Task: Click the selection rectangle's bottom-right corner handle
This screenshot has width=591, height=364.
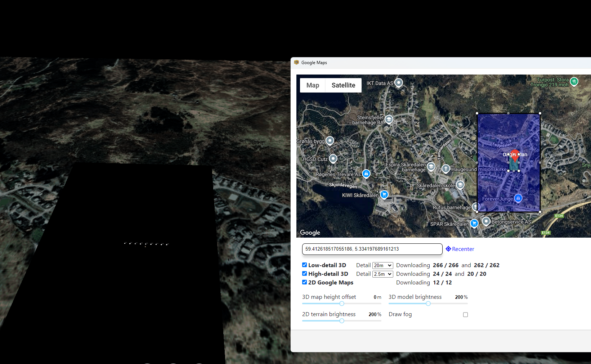Action: [x=540, y=212]
